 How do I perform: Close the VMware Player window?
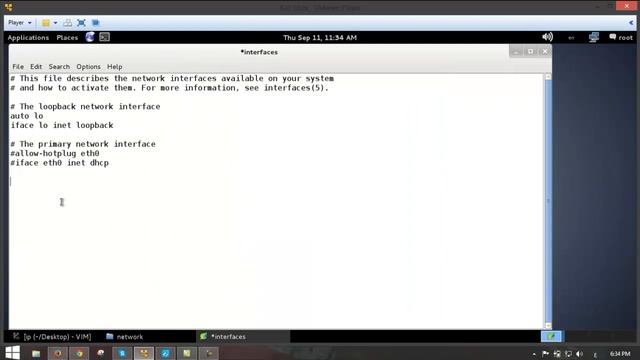[x=627, y=6]
